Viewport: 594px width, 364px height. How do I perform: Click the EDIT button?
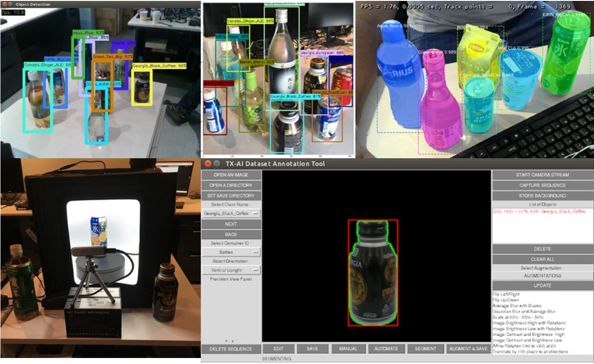[278, 349]
